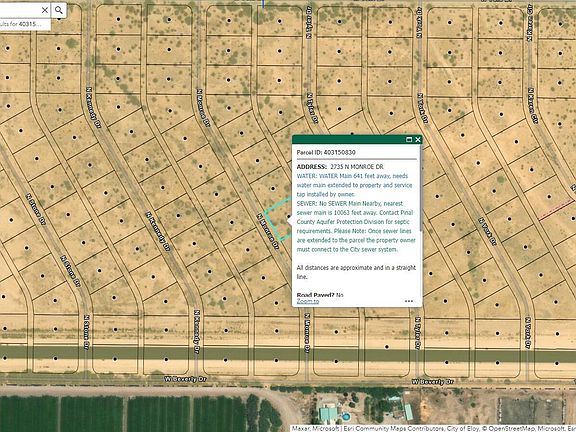The width and height of the screenshot is (576, 432).
Task: Click the address text 2735 N MONROE DR
Action: coord(357,167)
